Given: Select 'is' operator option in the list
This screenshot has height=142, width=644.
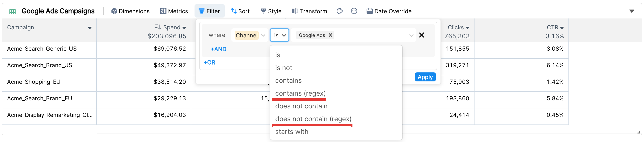Looking at the screenshot, I should [336, 55].
